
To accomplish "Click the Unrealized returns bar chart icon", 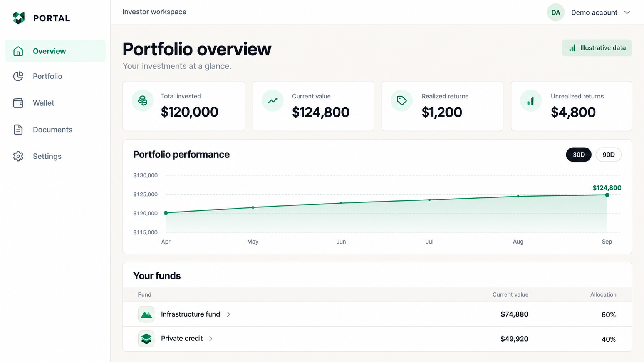I will (531, 100).
